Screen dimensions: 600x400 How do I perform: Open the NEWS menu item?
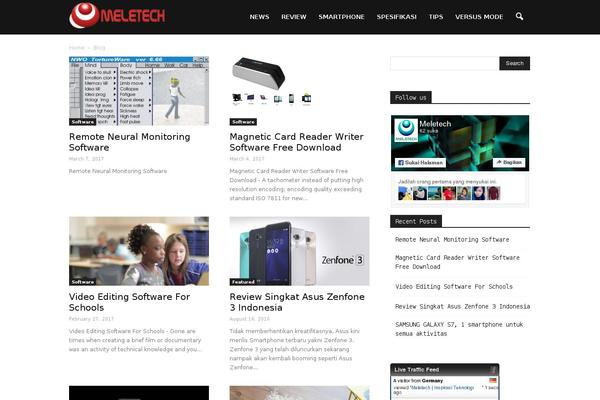pyautogui.click(x=259, y=17)
